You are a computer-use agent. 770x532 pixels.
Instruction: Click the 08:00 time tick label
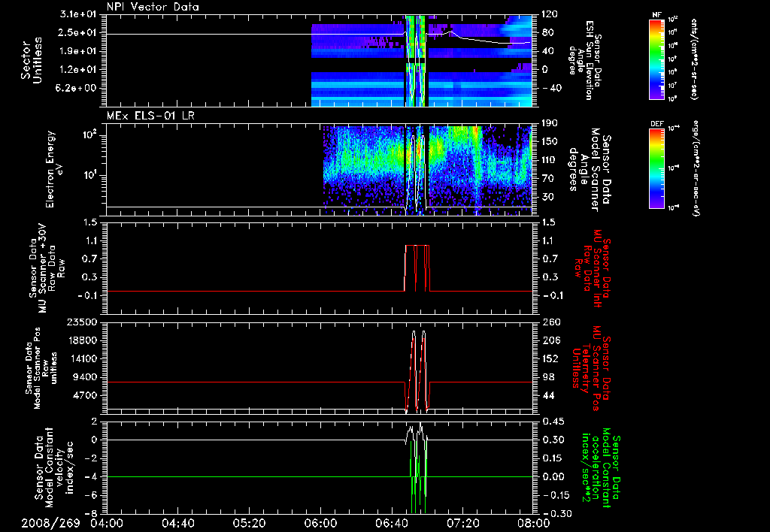click(534, 523)
